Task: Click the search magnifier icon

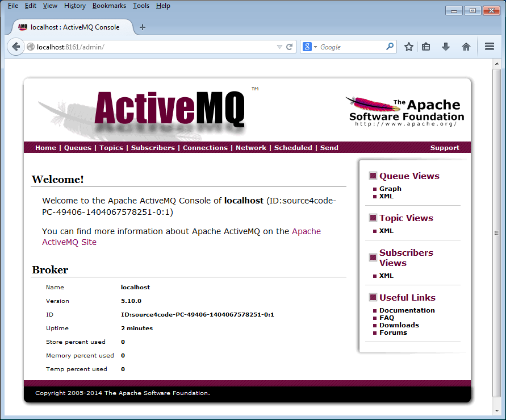Action: (x=390, y=47)
